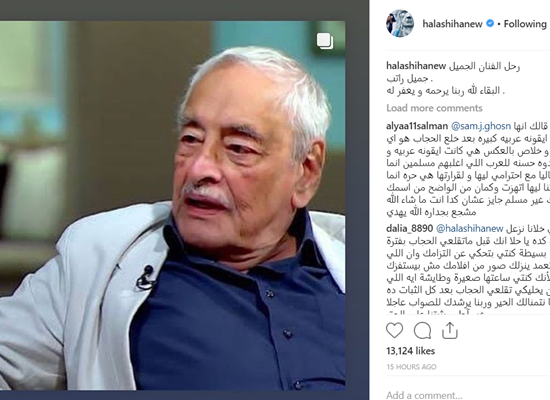This screenshot has width=550, height=400.
Task: Share the post via the share icon
Action: click(450, 331)
